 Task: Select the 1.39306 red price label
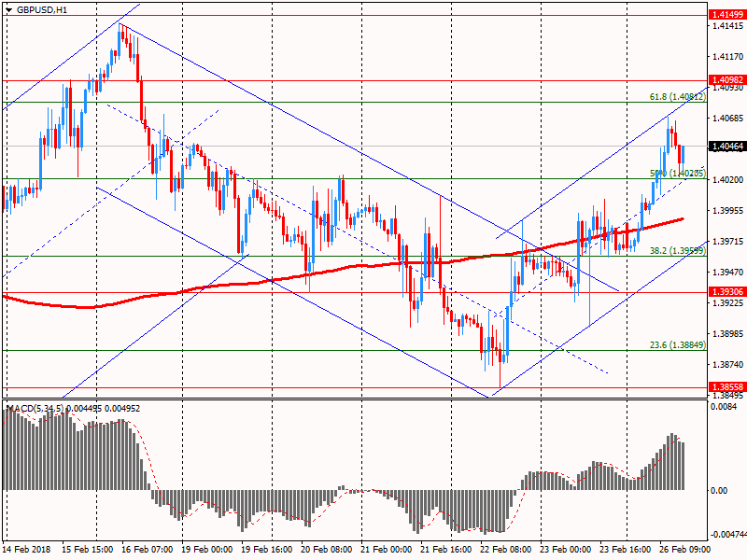[x=727, y=291]
